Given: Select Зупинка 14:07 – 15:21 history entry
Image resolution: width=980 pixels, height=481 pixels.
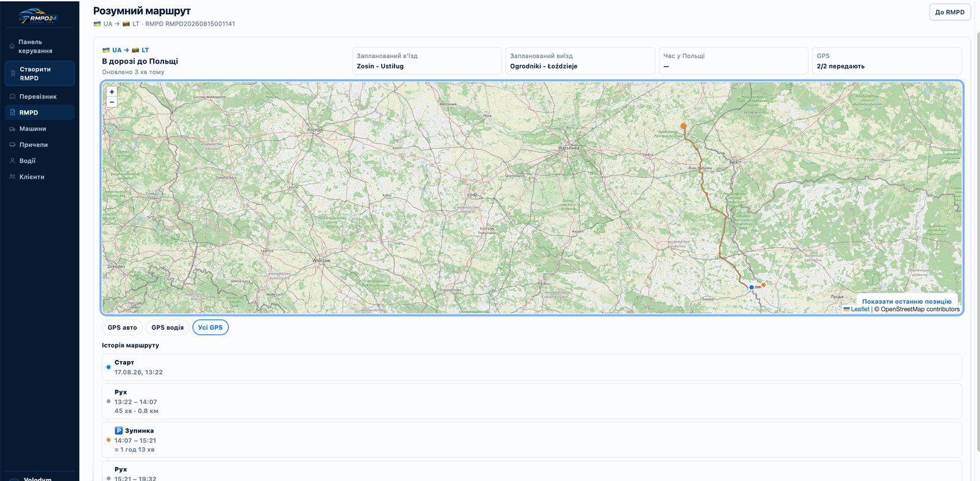Looking at the screenshot, I should click(532, 440).
